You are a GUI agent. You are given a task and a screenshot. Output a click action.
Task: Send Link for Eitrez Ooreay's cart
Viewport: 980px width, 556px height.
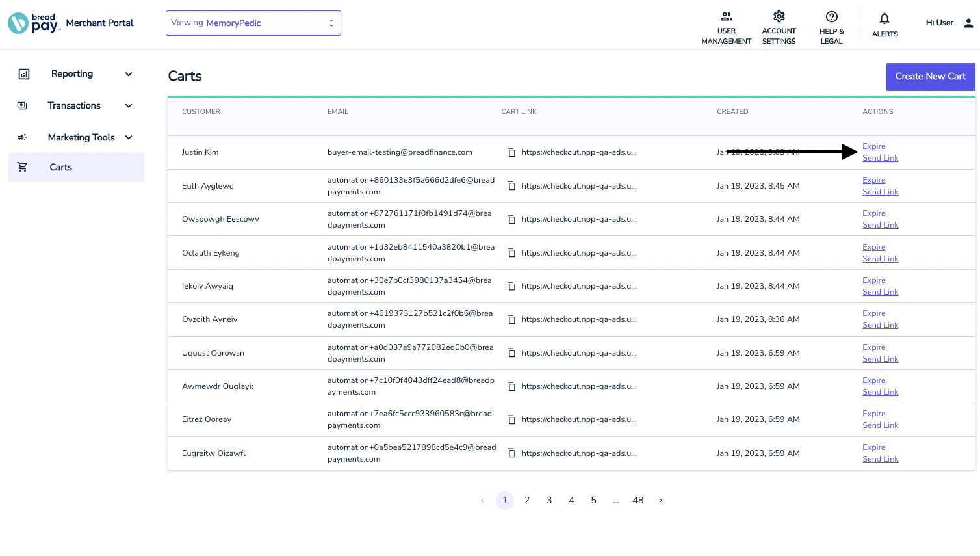[880, 425]
